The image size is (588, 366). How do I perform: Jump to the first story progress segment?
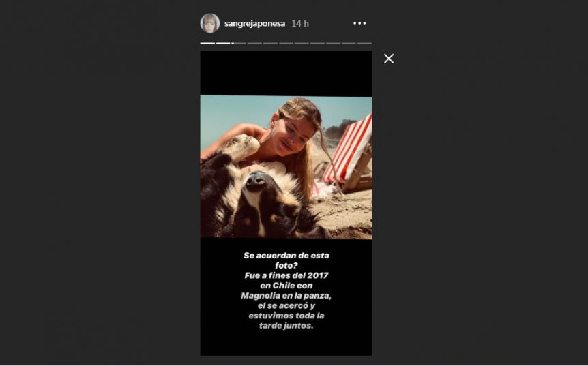207,43
